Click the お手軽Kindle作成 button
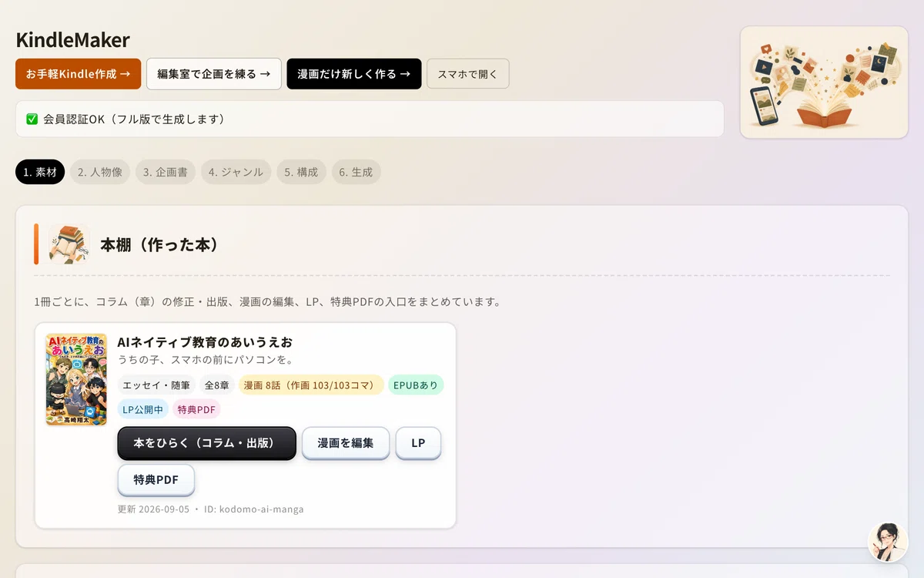This screenshot has width=924, height=578. coord(79,74)
